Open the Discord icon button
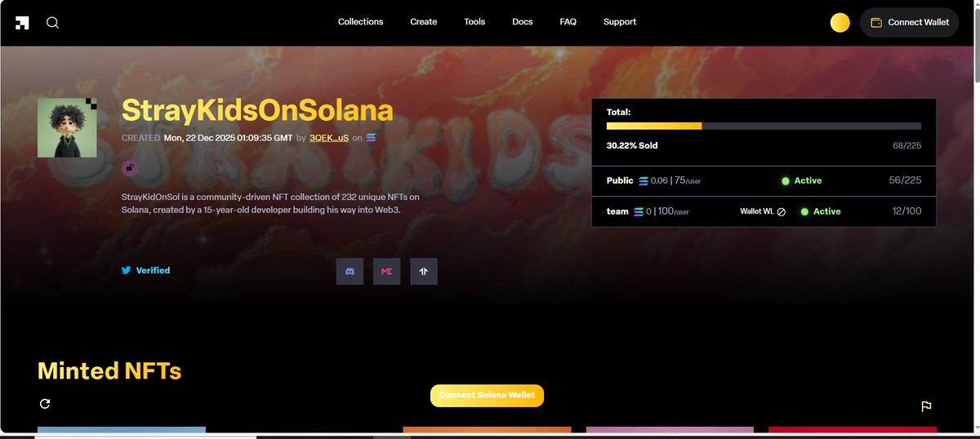Image resolution: width=980 pixels, height=439 pixels. coord(350,272)
